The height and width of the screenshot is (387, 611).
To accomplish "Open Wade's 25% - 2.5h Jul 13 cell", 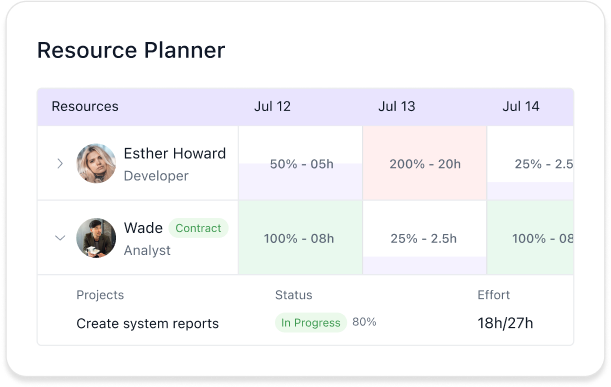I will (x=425, y=238).
